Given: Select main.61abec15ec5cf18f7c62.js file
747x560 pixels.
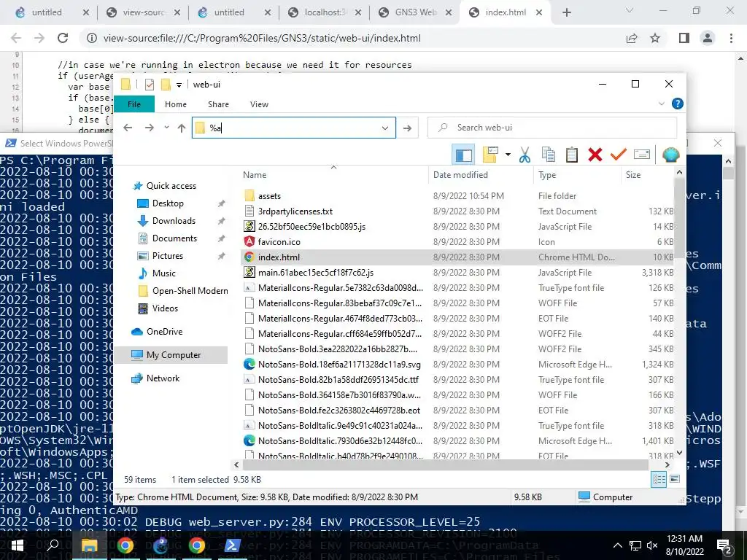Looking at the screenshot, I should pos(315,273).
